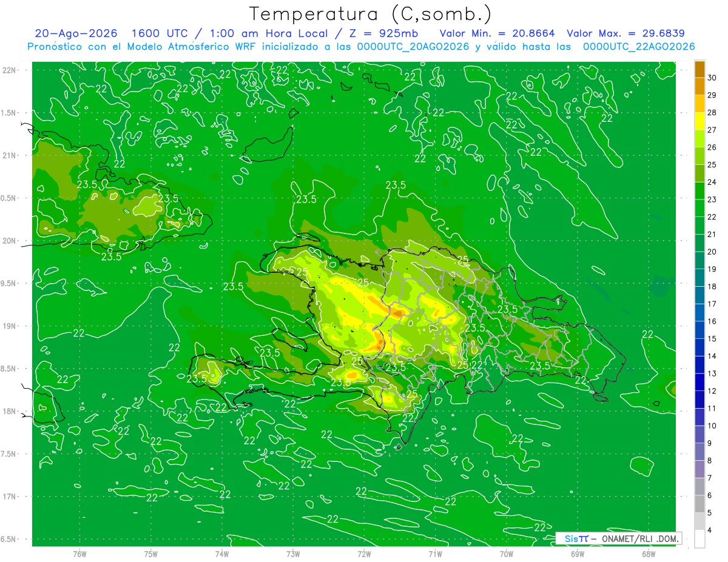The width and height of the screenshot is (728, 562).
Task: Click the 70W longitude axis label
Action: (x=507, y=554)
